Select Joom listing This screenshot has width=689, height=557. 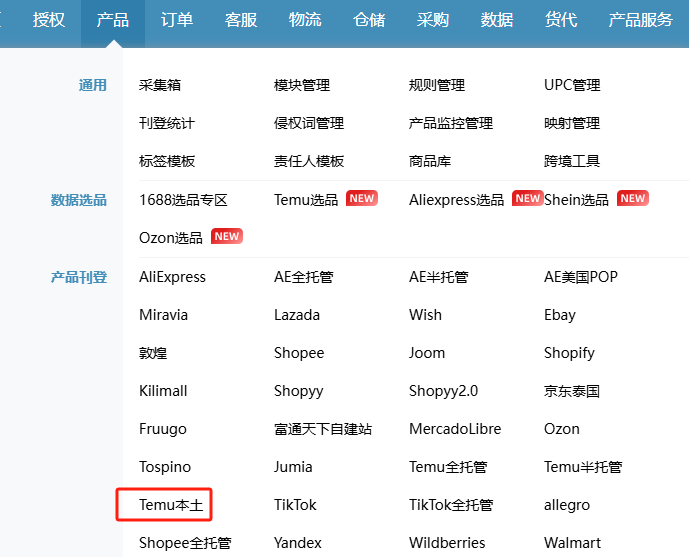point(427,353)
